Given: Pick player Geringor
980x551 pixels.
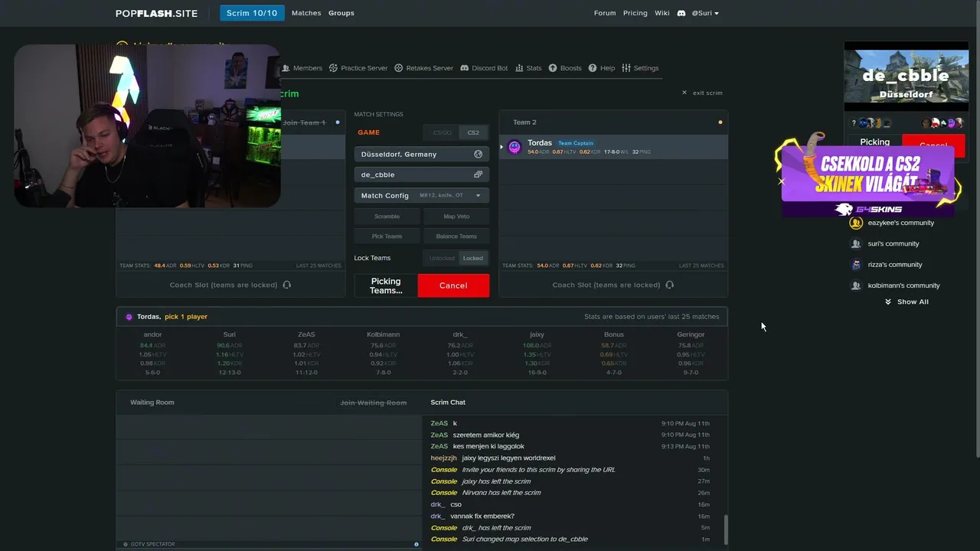Looking at the screenshot, I should tap(691, 353).
